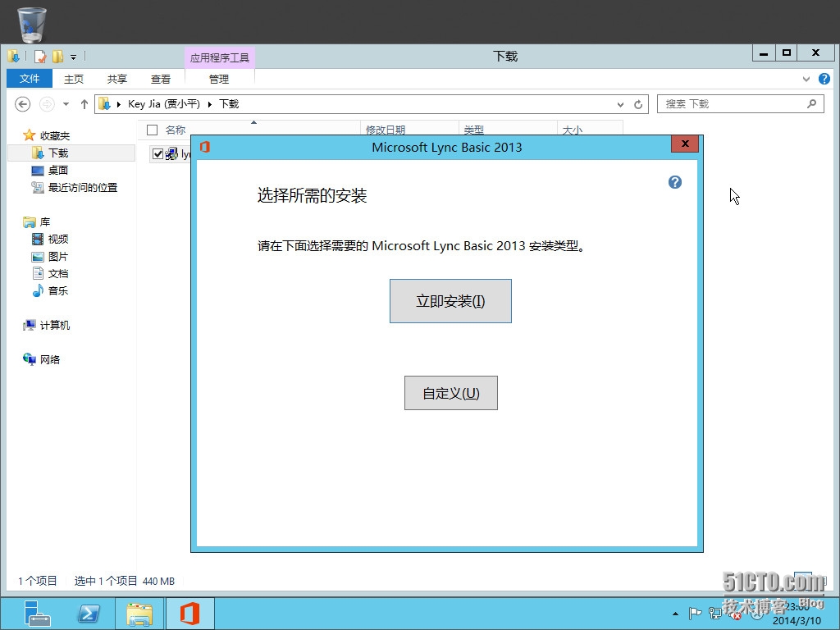Uncheck the lync file item checkbox
Screen dimensions: 840x630
(x=157, y=153)
